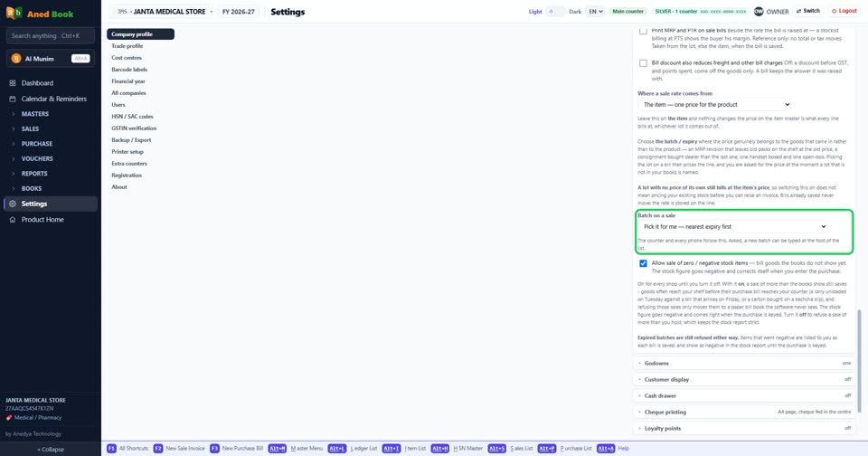Toggle the Light/Dark theme switch
This screenshot has height=456, width=868.
point(555,11)
